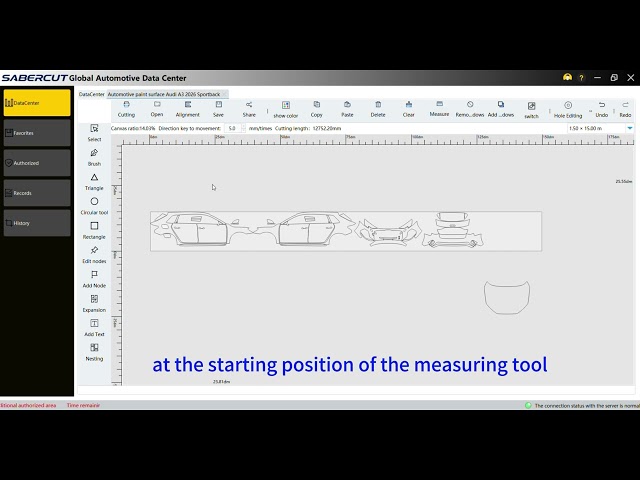Screen dimensions: 640x480
Task: Select the Add Text tool
Action: pyautogui.click(x=94, y=328)
